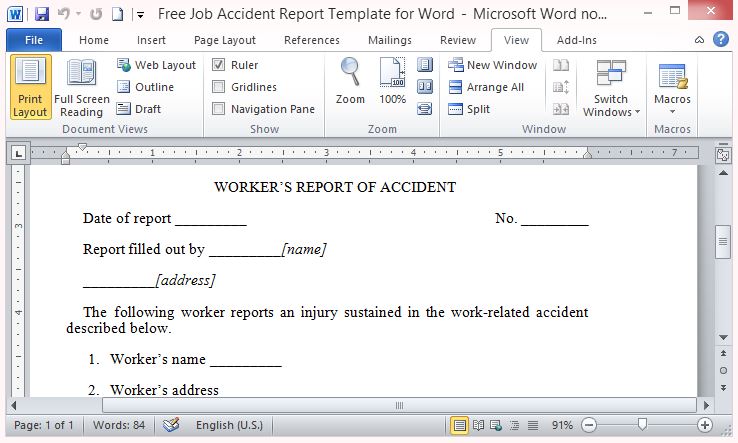Click Synchronous Scrolling icon
Viewport: 738px width, 443px height.
pos(561,87)
